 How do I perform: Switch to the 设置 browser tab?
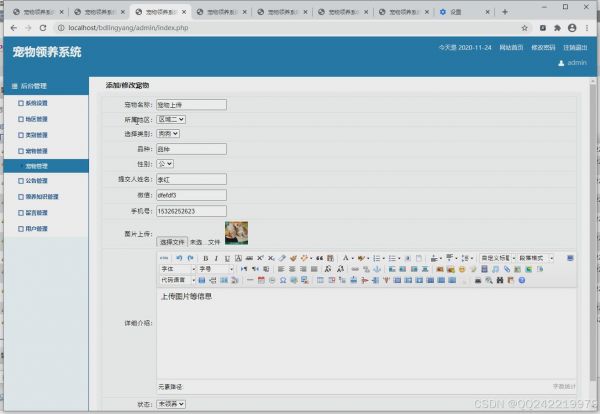pyautogui.click(x=464, y=12)
